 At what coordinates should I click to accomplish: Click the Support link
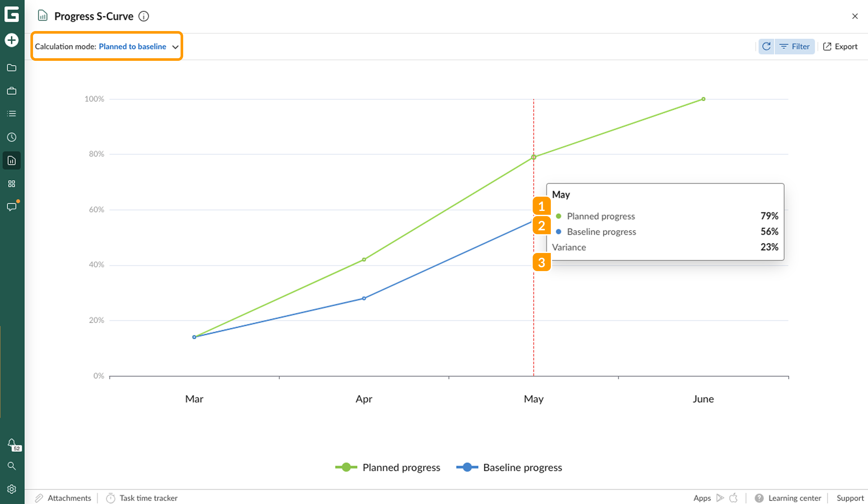851,498
